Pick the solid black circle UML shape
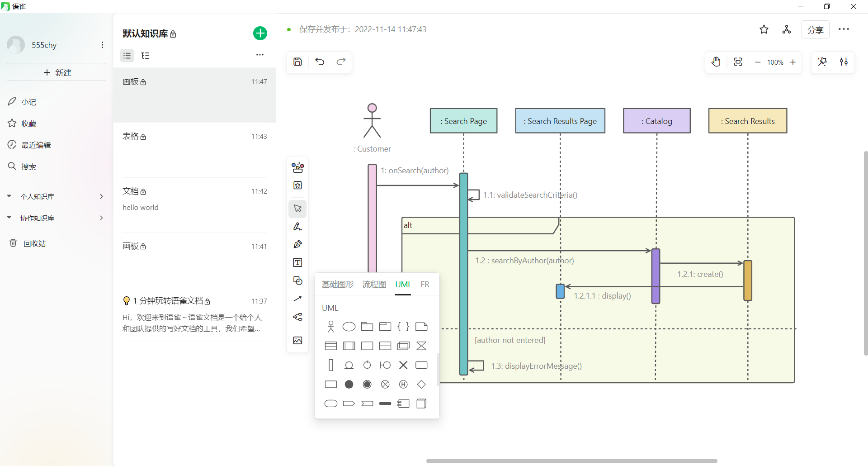This screenshot has height=466, width=868. 349,385
